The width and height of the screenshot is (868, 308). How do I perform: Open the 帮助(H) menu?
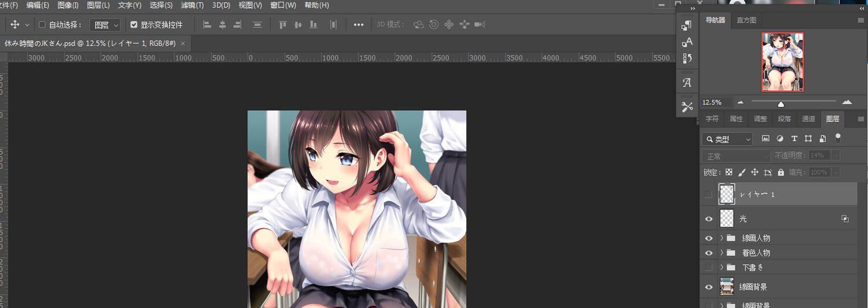(x=317, y=5)
